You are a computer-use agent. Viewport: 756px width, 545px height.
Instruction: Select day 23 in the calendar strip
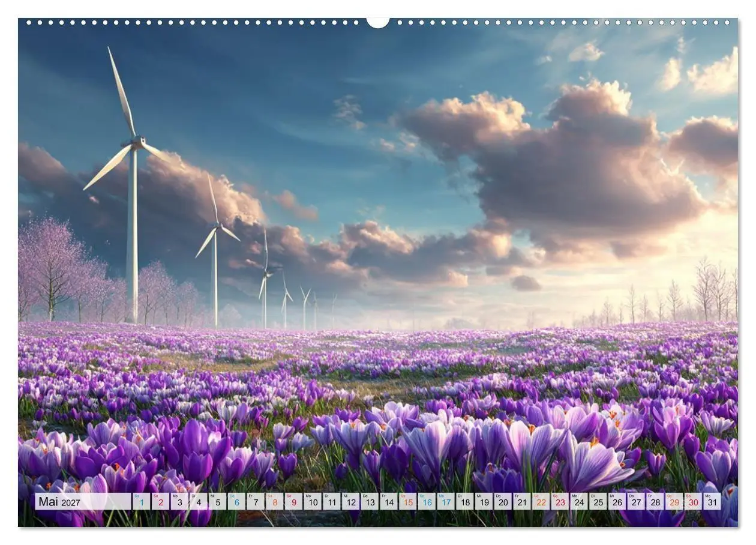560,501
